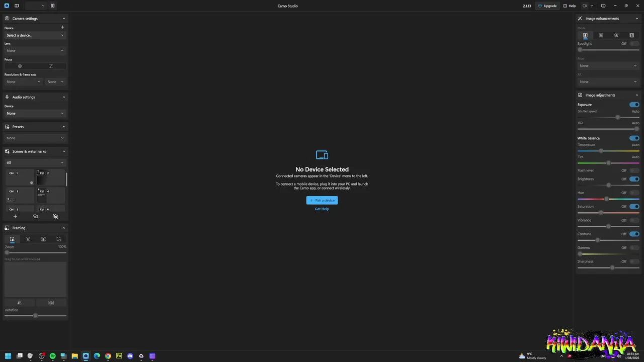This screenshot has width=644, height=362.
Task: Open the Lens dropdown
Action: tap(35, 51)
